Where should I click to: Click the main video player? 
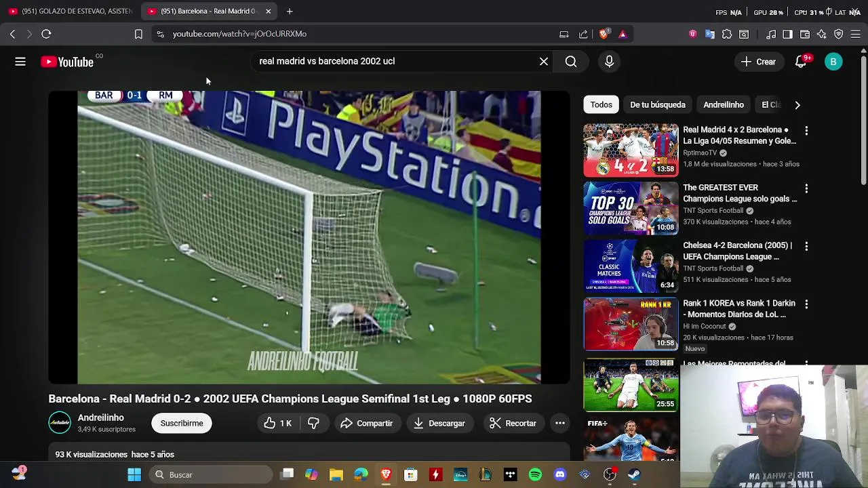tap(309, 237)
